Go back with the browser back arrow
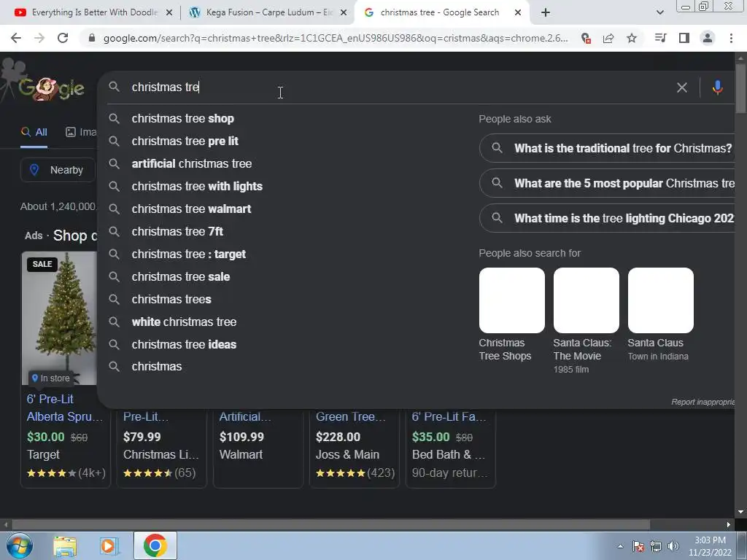This screenshot has width=747, height=560. pyautogui.click(x=16, y=38)
